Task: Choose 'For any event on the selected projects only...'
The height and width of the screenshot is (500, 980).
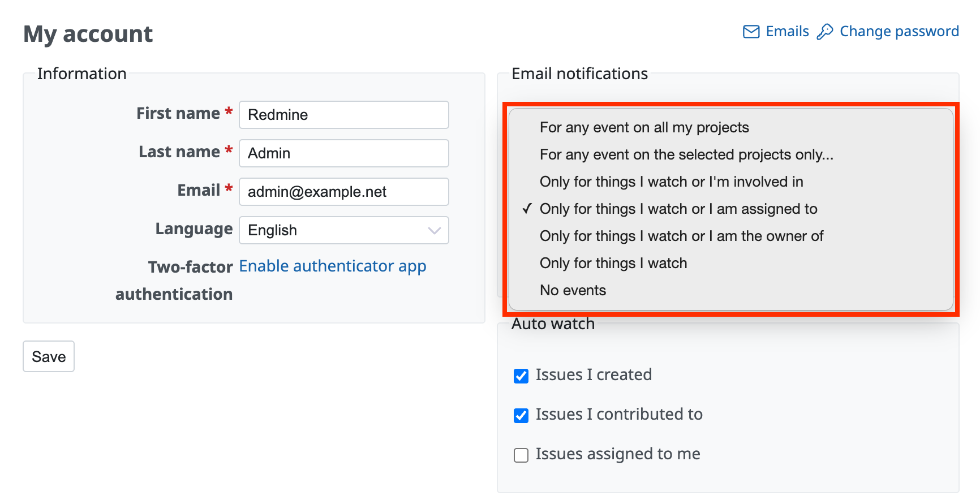Action: click(730, 154)
